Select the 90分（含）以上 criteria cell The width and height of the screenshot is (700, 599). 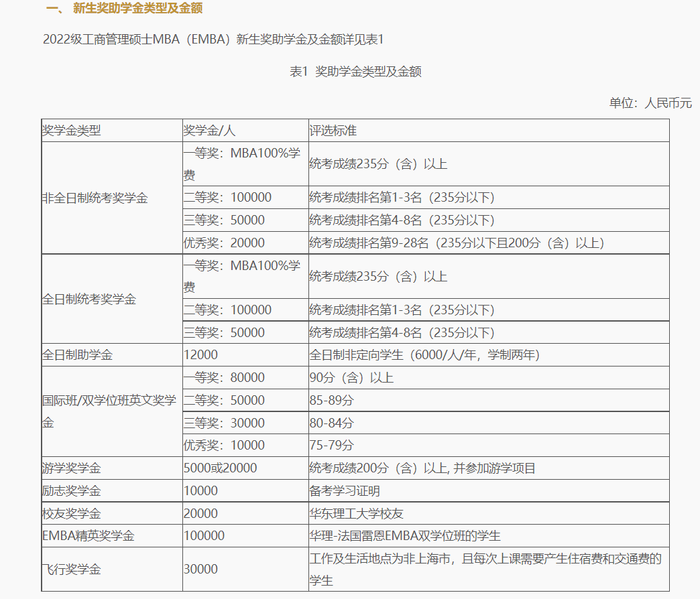tap(351, 378)
